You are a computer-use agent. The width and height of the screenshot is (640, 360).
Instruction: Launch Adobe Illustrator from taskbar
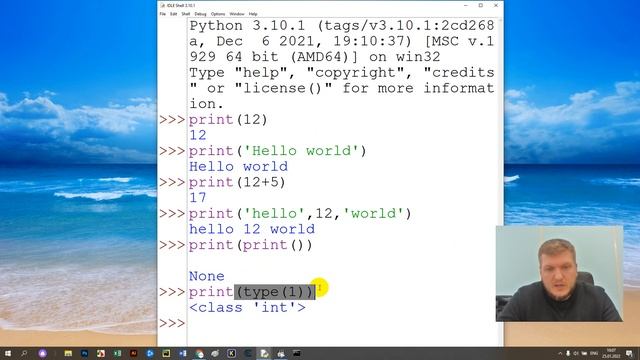133,353
